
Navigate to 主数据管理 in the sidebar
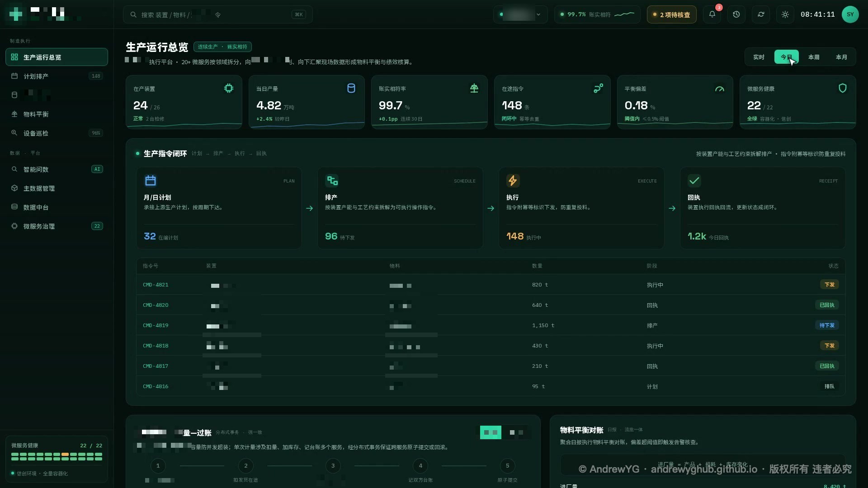(x=57, y=188)
